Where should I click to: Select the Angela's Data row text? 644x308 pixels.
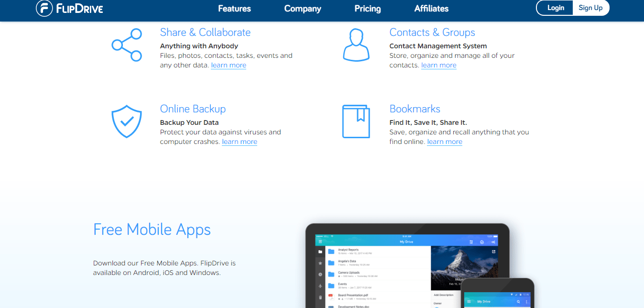(347, 261)
